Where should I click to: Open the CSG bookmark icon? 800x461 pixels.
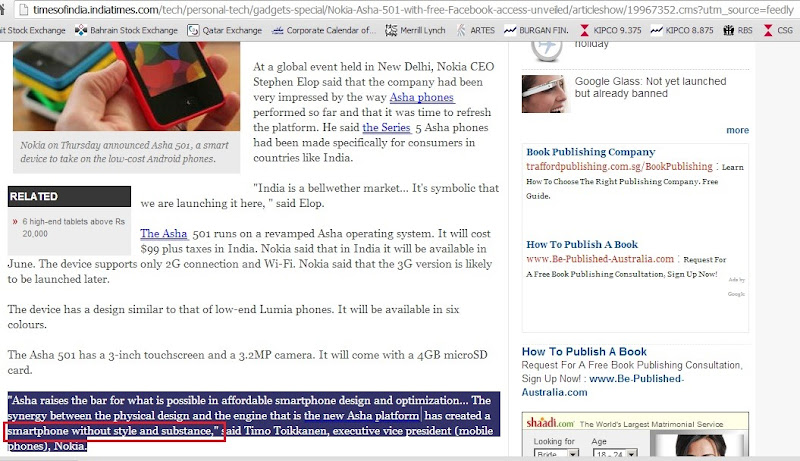click(768, 31)
